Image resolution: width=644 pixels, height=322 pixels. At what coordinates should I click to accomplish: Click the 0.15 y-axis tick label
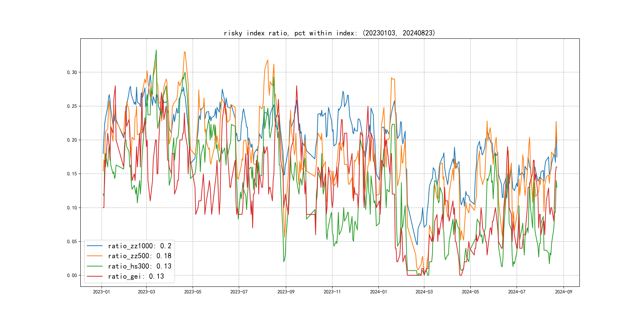[72, 174]
